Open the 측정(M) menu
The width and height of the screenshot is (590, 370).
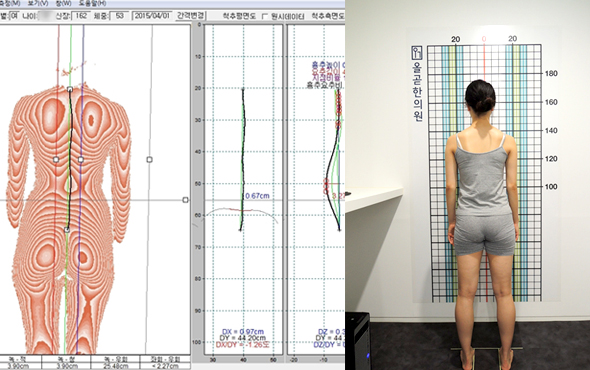coord(10,3)
